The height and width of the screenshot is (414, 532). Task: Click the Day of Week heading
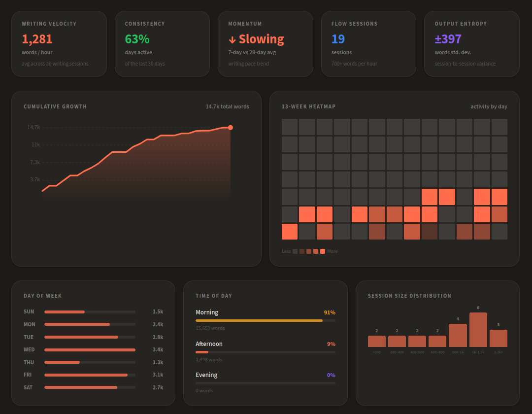tap(43, 296)
